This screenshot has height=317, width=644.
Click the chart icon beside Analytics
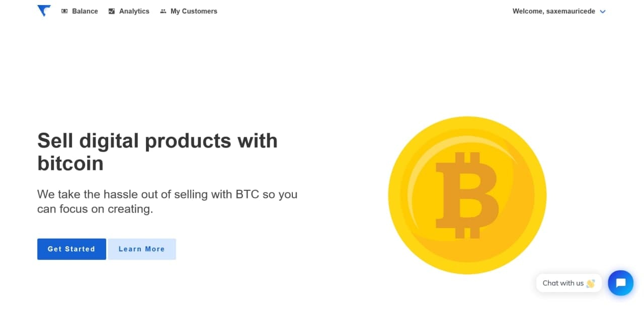pos(111,11)
